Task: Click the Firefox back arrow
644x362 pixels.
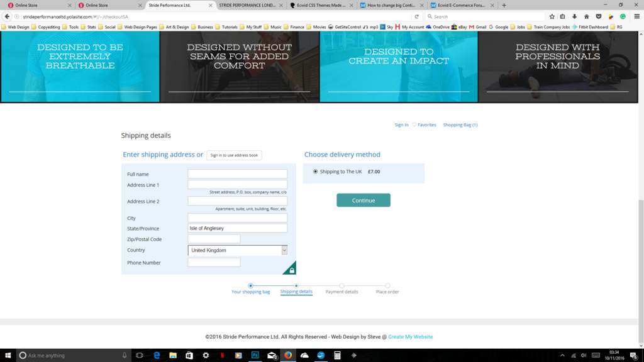Action: tap(7, 16)
